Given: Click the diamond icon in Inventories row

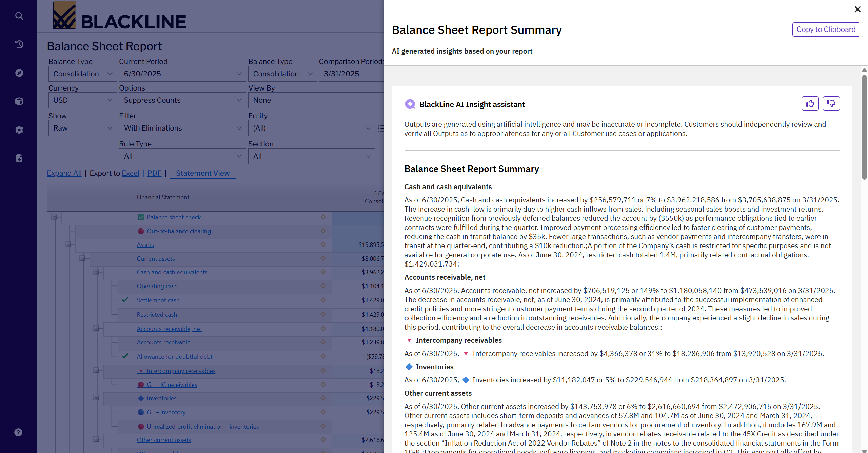Looking at the screenshot, I should point(323,398).
